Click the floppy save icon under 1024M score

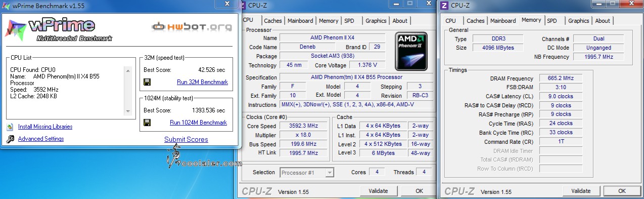pos(148,123)
